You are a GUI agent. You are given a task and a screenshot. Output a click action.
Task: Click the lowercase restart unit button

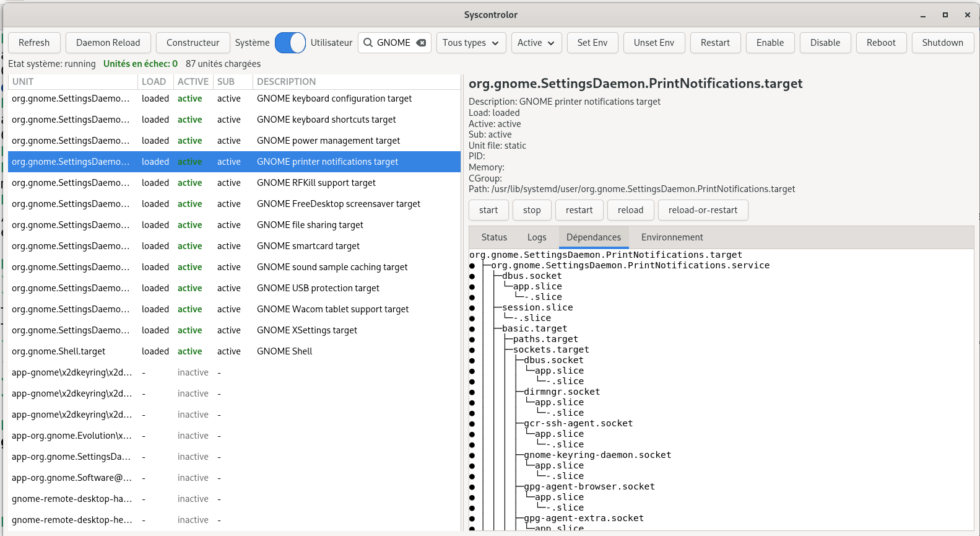[579, 210]
